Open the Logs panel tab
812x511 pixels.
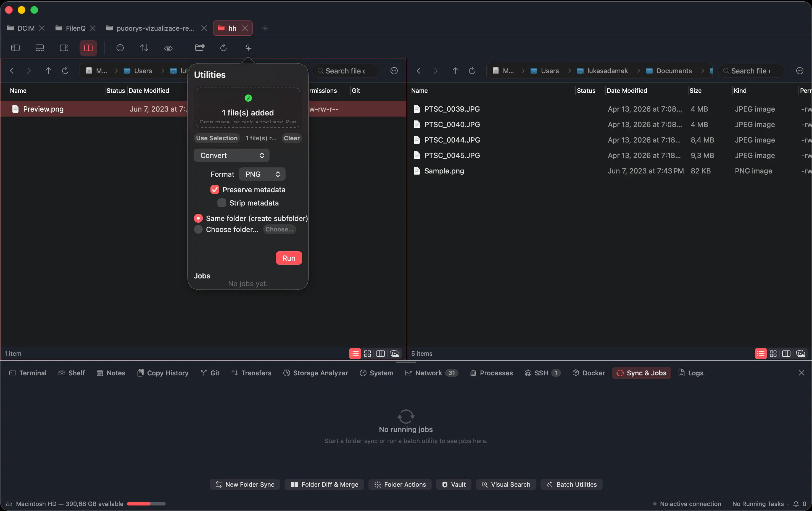(690, 373)
